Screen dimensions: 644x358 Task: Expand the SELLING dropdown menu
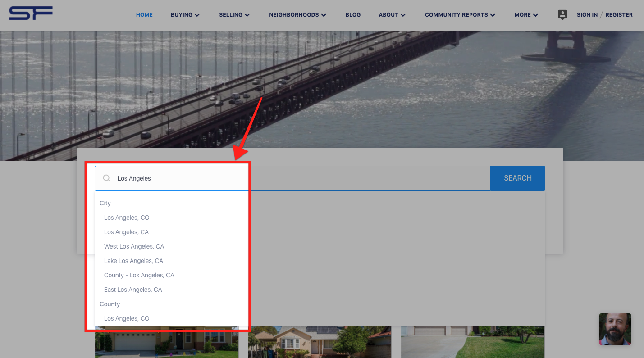pos(234,15)
